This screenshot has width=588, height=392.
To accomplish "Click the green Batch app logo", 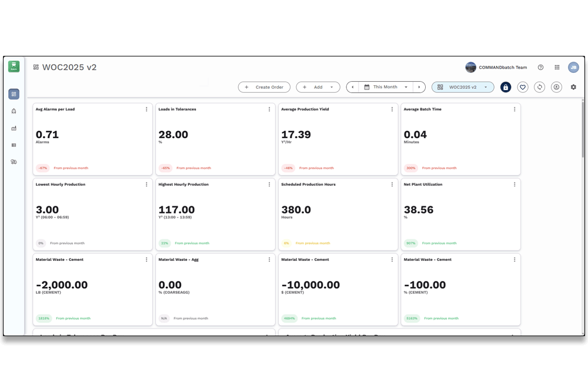I will pos(14,66).
